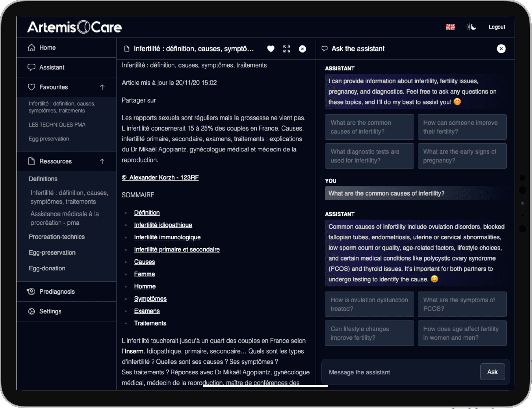
Task: Click your sent message about infertility causes
Action: click(416, 193)
